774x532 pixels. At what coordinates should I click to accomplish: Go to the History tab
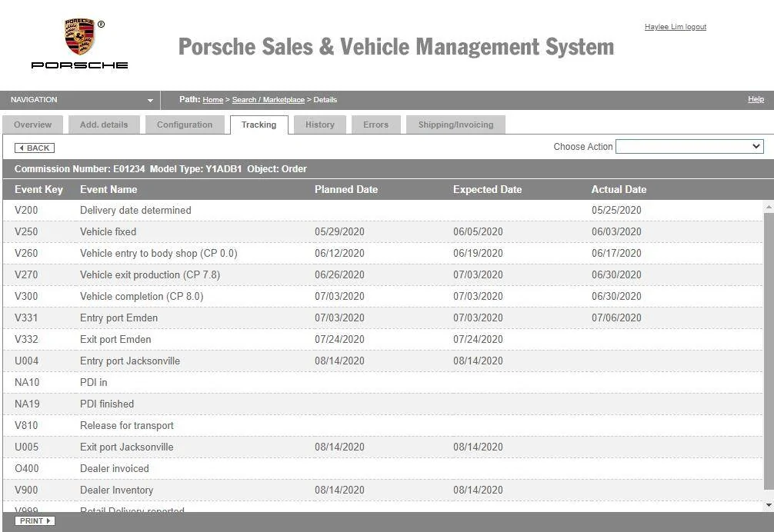point(320,125)
